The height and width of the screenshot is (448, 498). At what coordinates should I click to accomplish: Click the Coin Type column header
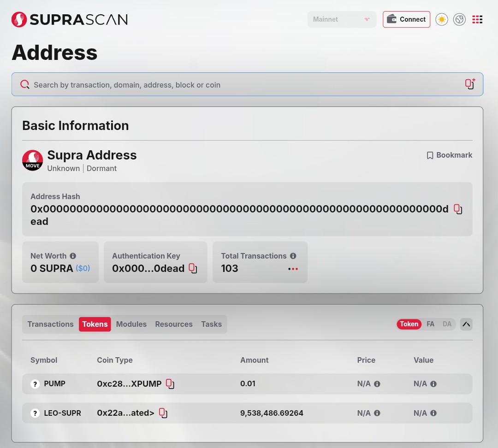115,360
